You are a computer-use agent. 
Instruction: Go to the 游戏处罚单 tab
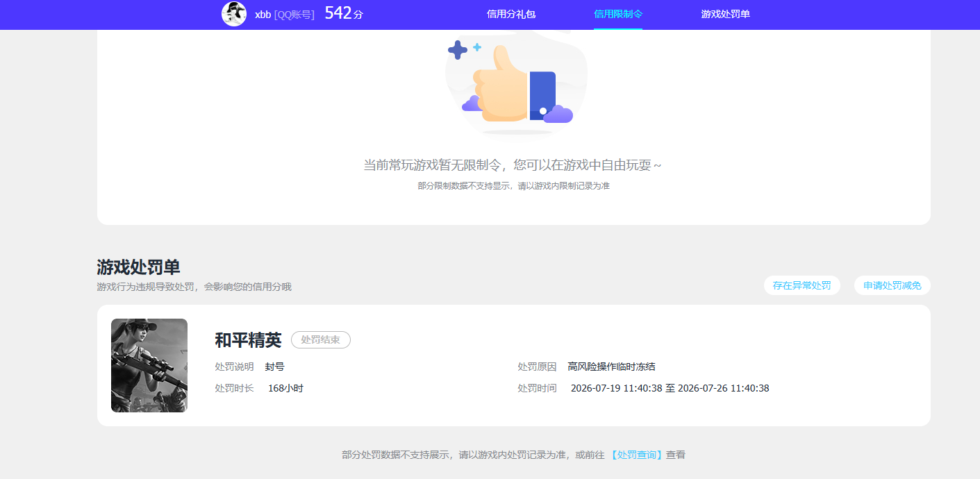(x=725, y=14)
